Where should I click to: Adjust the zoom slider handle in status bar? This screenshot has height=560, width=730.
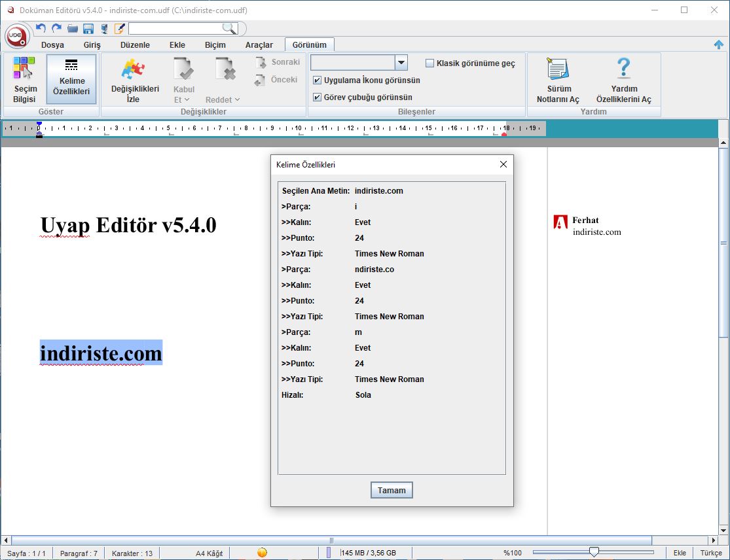(x=594, y=552)
